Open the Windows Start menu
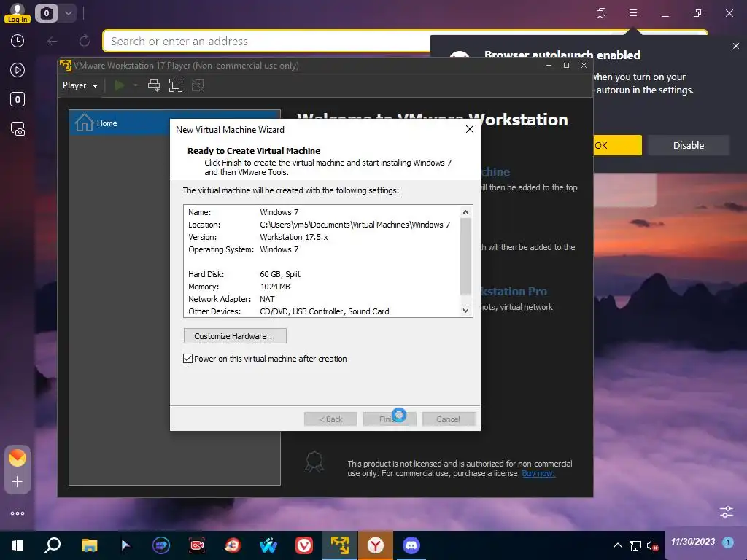 18,545
